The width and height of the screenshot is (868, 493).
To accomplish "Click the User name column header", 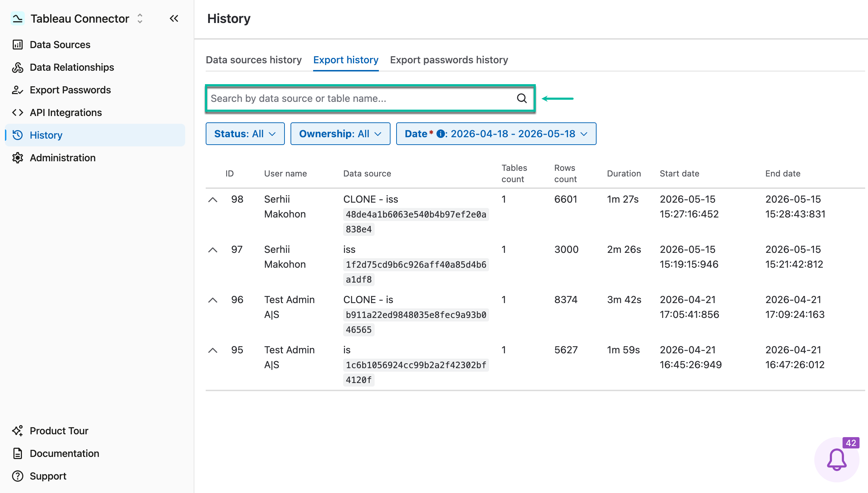I will click(x=286, y=173).
